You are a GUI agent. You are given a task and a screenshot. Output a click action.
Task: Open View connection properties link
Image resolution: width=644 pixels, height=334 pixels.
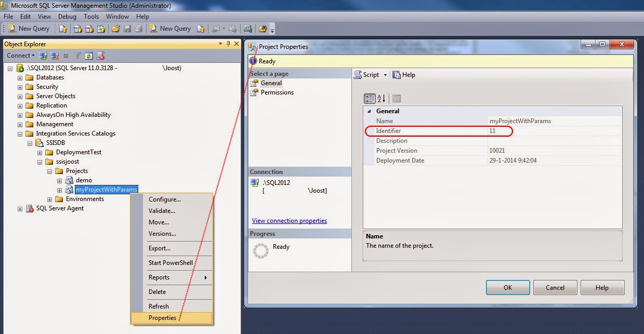(x=290, y=221)
